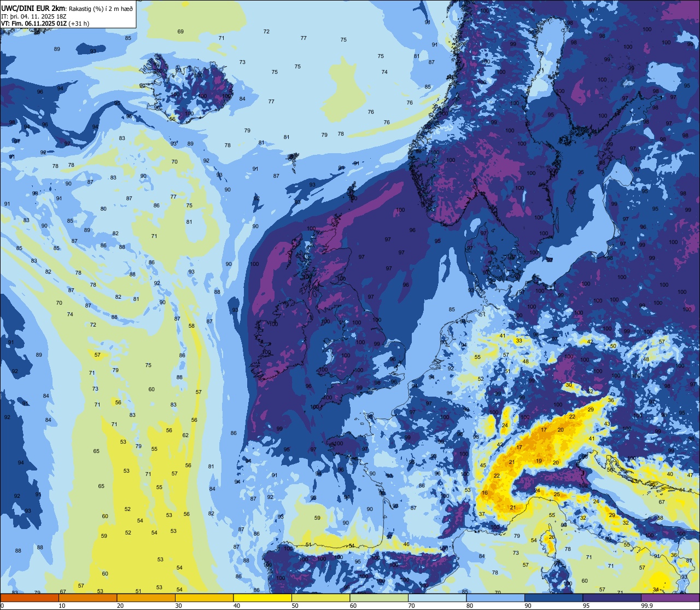Click the humidity value '40' near the right edge

670,474
